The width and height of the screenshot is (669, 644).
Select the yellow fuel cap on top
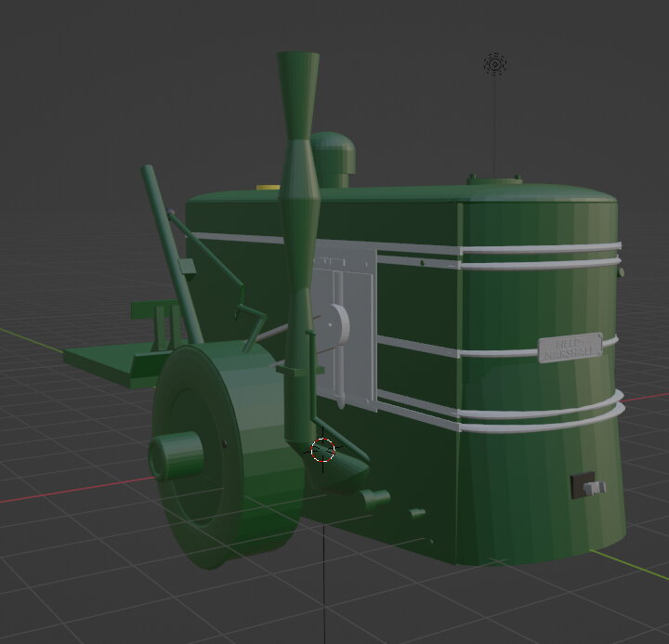[x=268, y=187]
